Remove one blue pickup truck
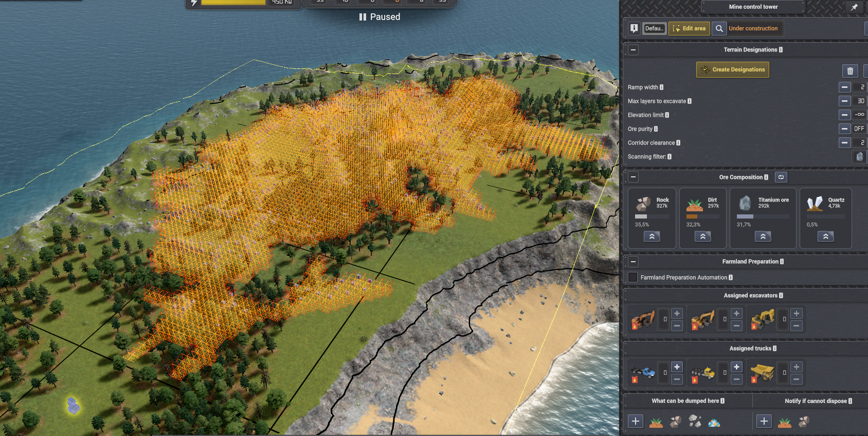This screenshot has width=868, height=436. pyautogui.click(x=677, y=379)
